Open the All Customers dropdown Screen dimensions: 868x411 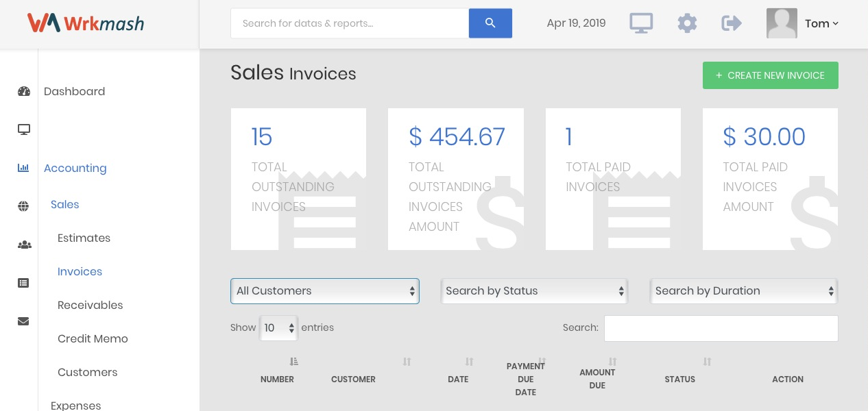coord(325,291)
